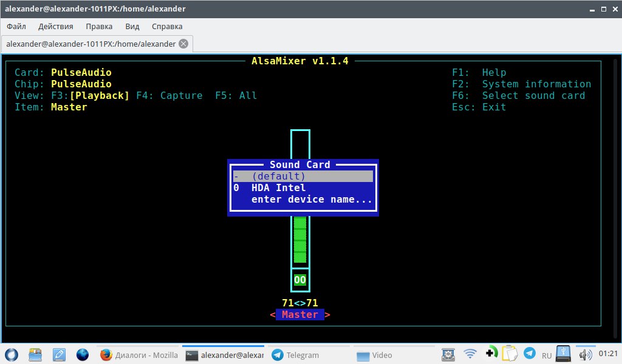Switch to the Video taskbar window

392,355
